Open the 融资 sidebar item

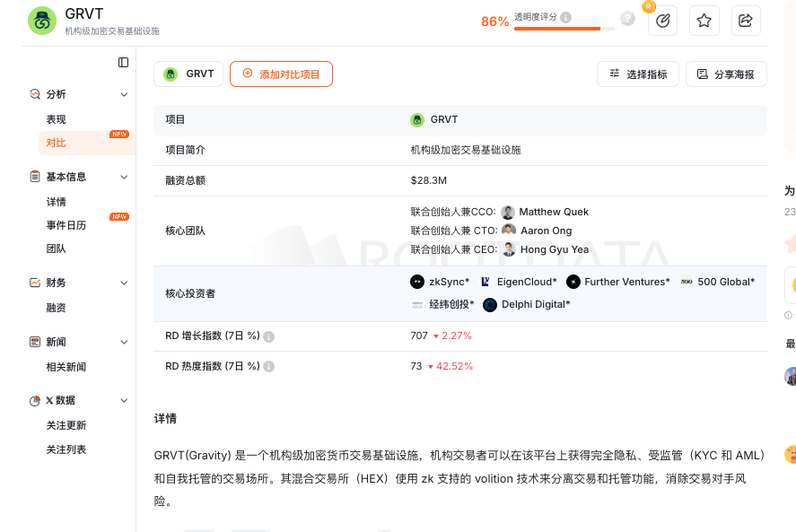[57, 308]
